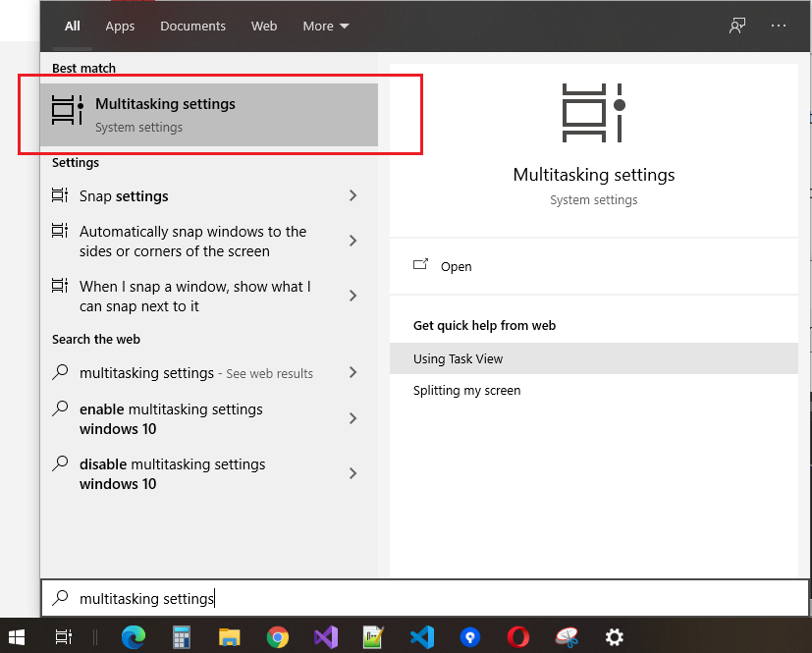Click Open in the preview pane

[457, 266]
